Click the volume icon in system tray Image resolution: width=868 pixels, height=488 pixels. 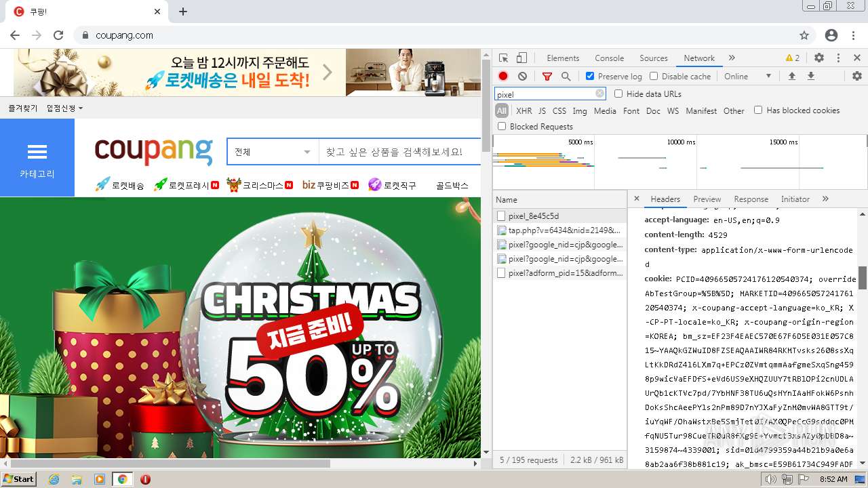click(771, 479)
